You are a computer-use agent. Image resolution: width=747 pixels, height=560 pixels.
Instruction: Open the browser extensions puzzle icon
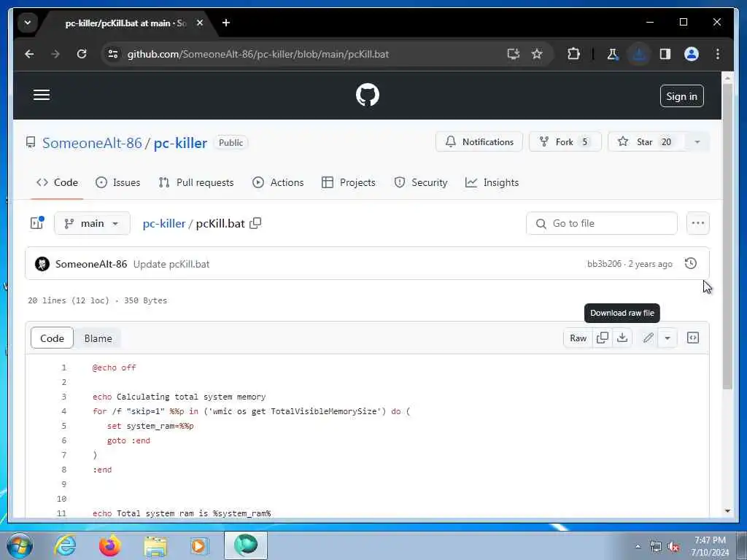[573, 54]
